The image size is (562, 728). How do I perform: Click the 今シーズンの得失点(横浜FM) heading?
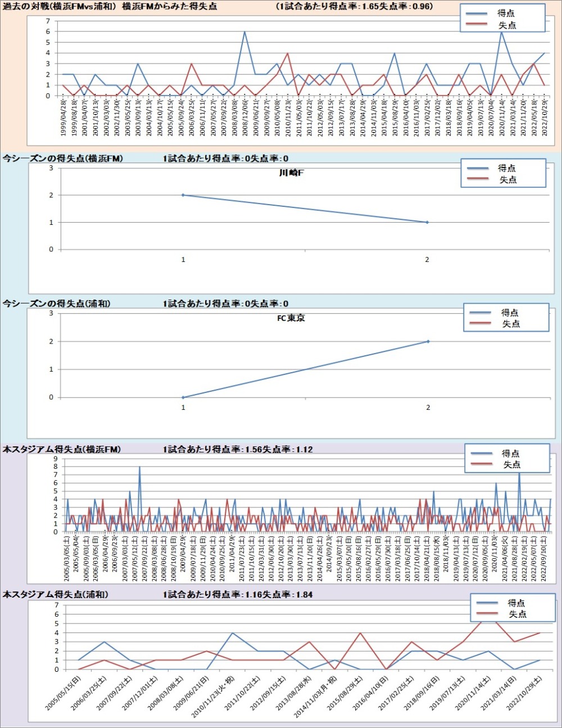point(63,159)
